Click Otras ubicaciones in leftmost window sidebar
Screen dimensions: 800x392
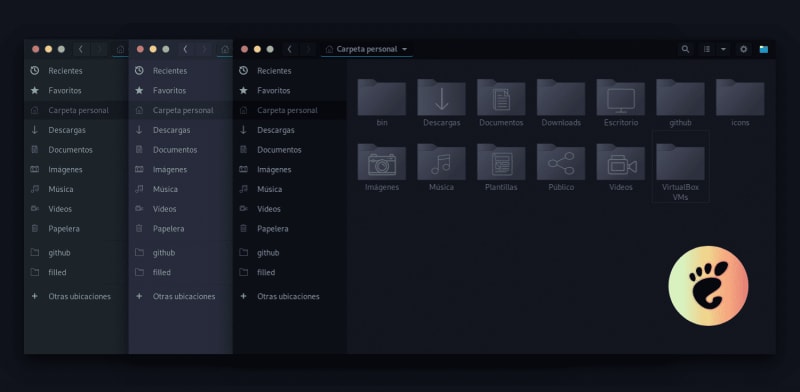click(x=76, y=296)
